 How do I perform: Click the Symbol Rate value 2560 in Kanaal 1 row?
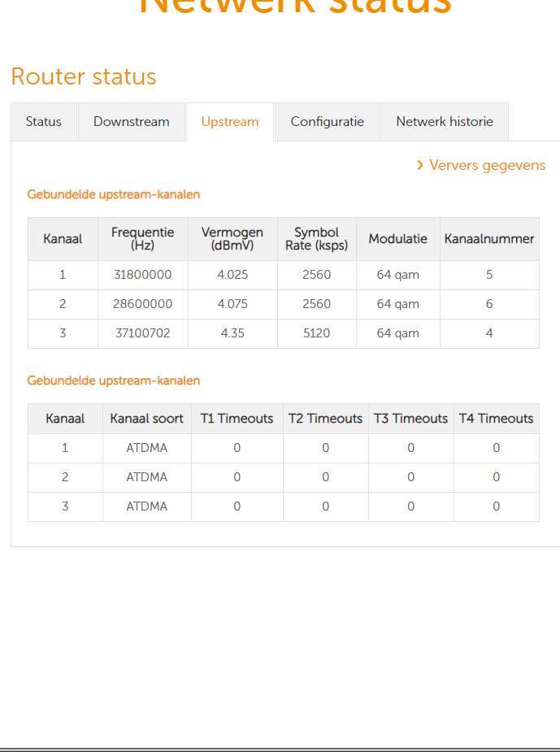pos(316,275)
